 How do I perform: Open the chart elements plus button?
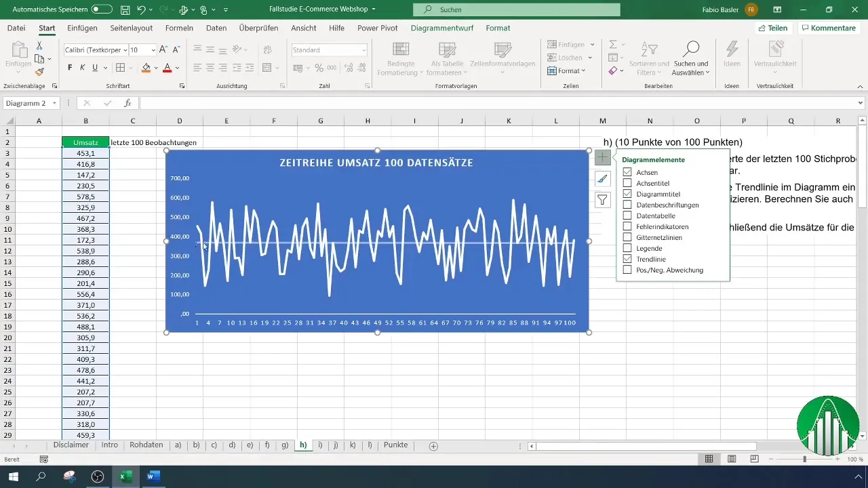pos(602,158)
